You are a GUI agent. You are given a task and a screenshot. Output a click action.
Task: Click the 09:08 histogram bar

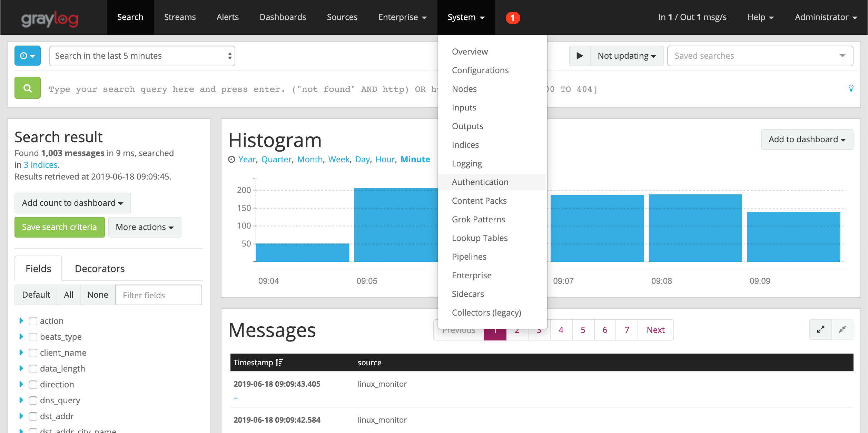tap(695, 228)
